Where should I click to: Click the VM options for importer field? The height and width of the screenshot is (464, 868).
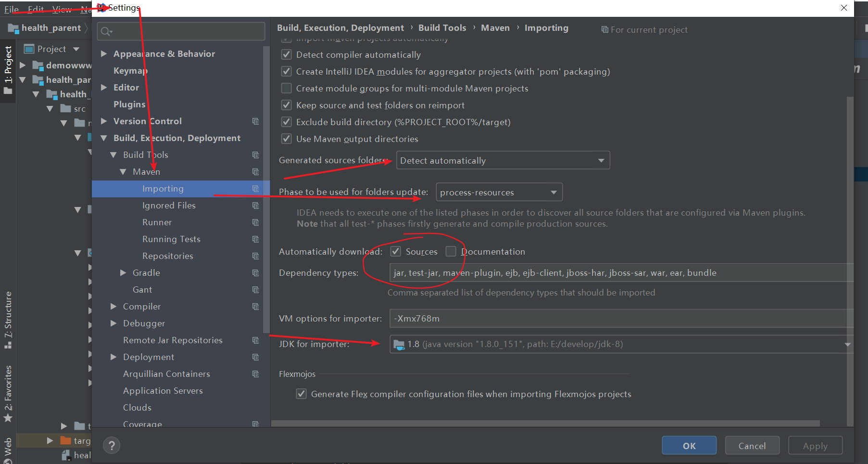point(621,319)
